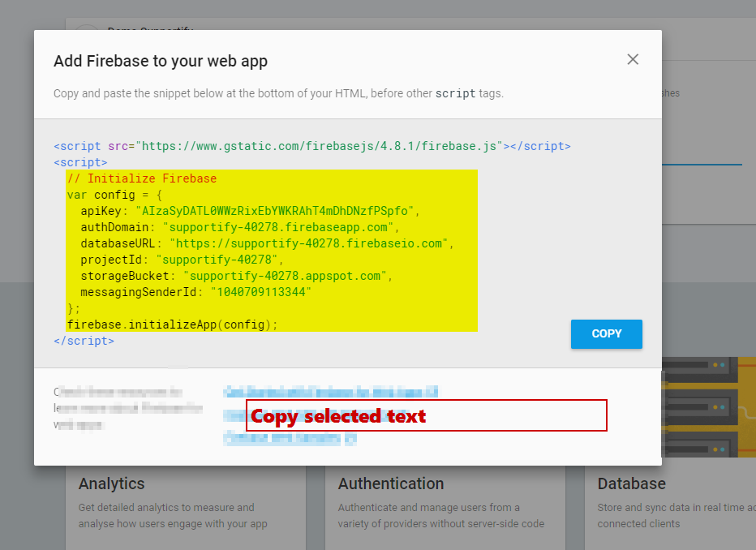Click the authDomain firebaseapp.com value
Image resolution: width=756 pixels, height=550 pixels.
tap(278, 227)
